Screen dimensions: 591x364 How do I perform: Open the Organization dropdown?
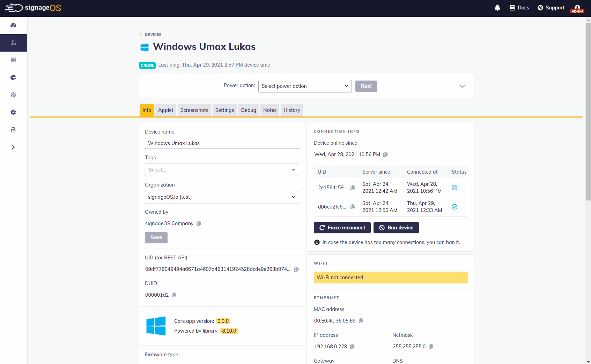click(222, 197)
